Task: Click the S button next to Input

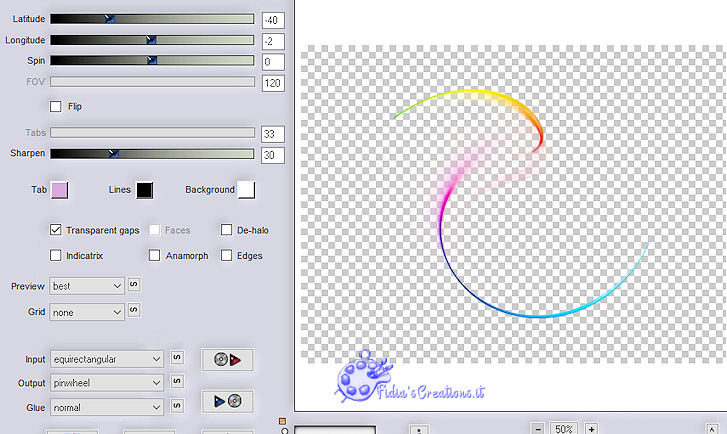Action: coord(176,357)
